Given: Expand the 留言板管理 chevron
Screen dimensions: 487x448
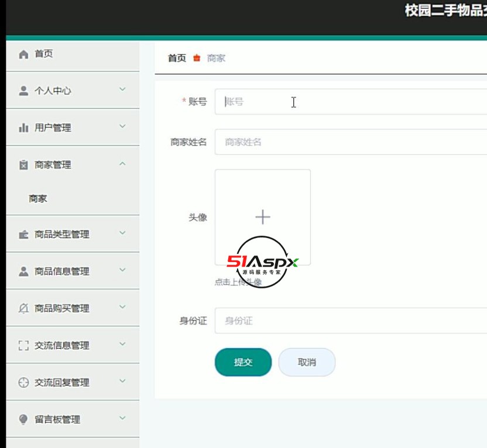Looking at the screenshot, I should point(123,418).
